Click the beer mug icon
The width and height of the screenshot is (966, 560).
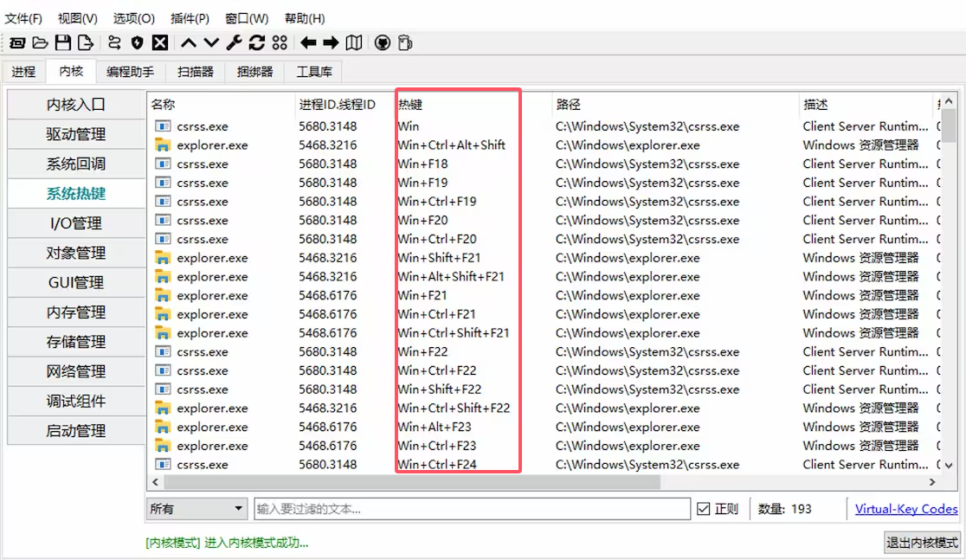pyautogui.click(x=404, y=42)
